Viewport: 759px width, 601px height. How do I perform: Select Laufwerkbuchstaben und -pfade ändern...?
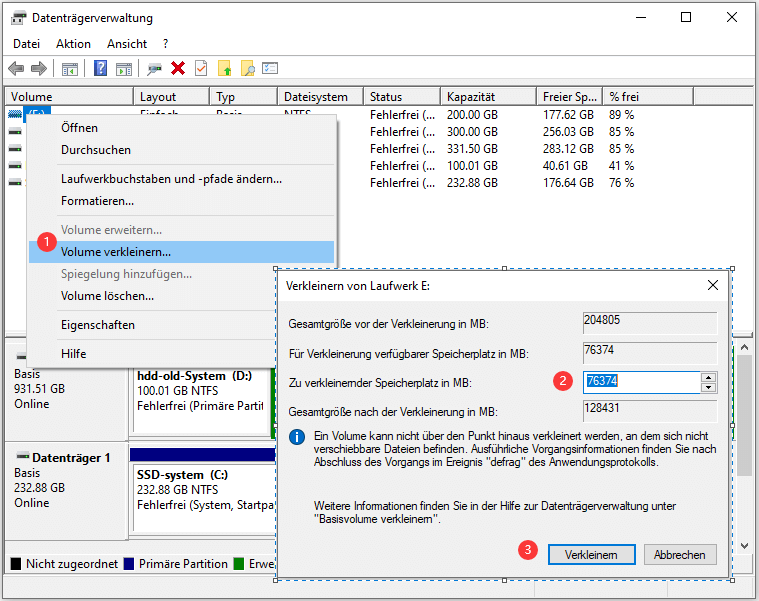click(x=181, y=179)
